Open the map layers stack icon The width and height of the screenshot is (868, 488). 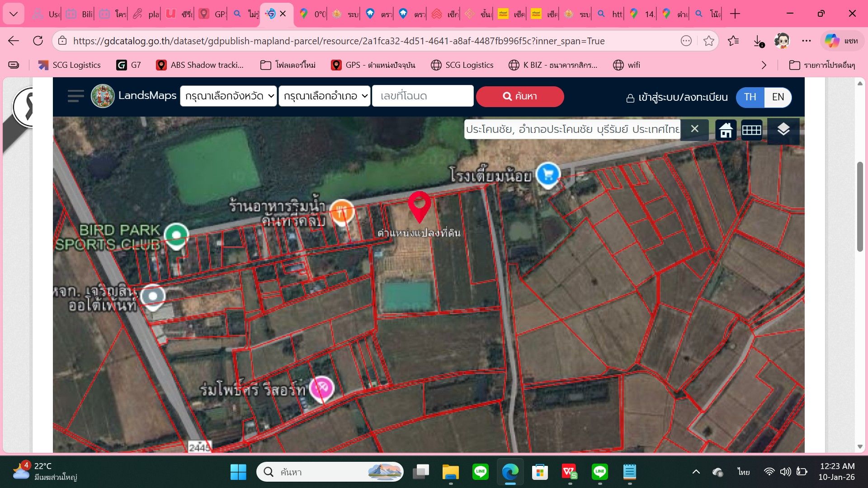[783, 130]
